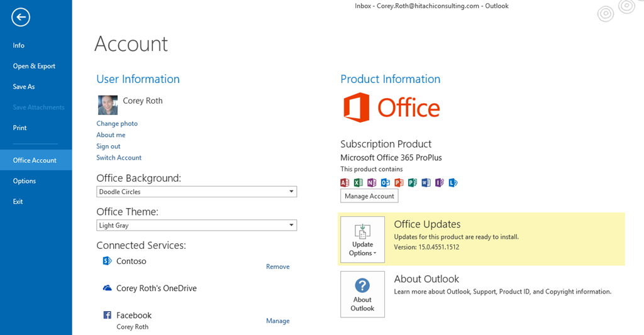Viewport: 644px width, 335px height.
Task: Open the Open & Export page
Action: click(x=34, y=66)
